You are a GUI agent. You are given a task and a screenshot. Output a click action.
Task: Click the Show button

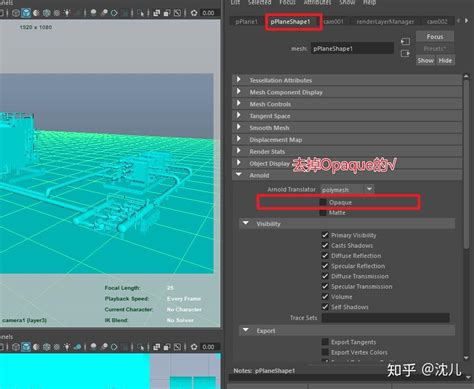pyautogui.click(x=426, y=61)
